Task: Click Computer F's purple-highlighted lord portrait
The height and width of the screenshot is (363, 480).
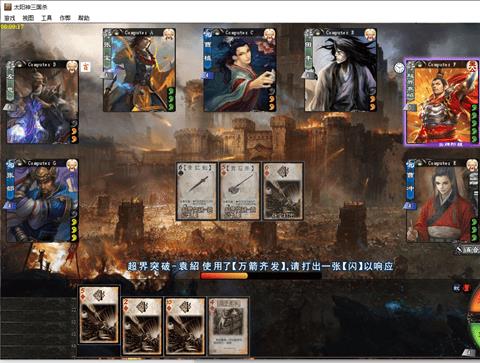Action: 442,102
